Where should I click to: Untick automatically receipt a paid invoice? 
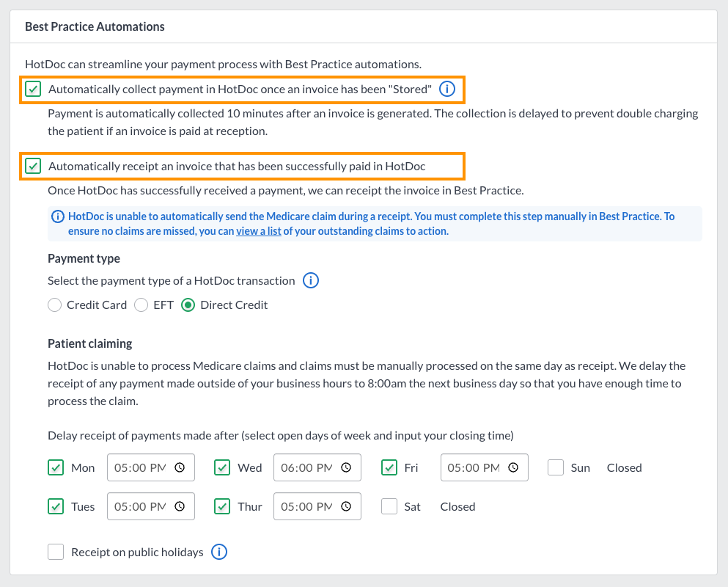tap(33, 166)
